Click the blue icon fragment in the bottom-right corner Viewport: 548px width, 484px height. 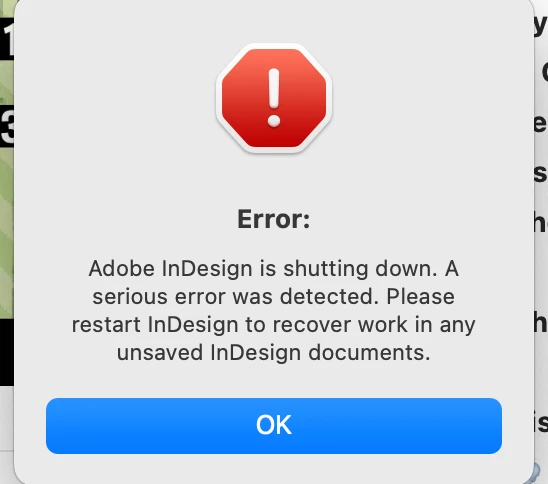535,474
